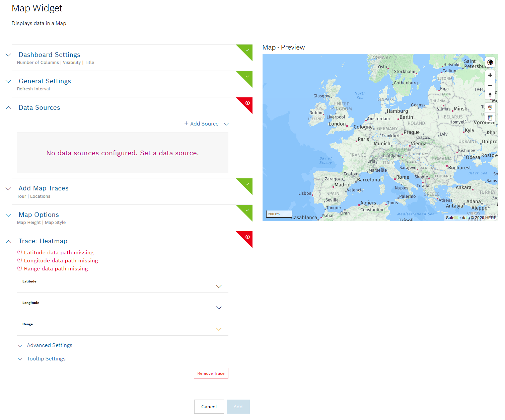Collapse the Data Sources section
The height and width of the screenshot is (420, 505).
tap(9, 108)
